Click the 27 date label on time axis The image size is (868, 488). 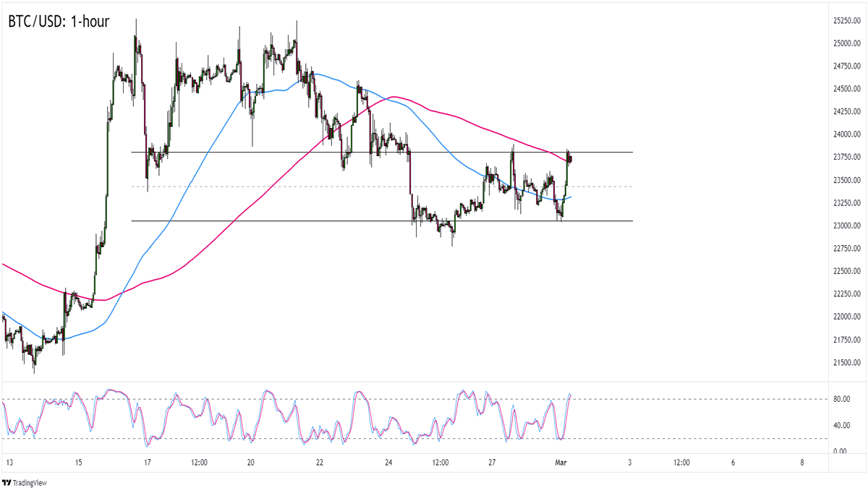coord(491,463)
